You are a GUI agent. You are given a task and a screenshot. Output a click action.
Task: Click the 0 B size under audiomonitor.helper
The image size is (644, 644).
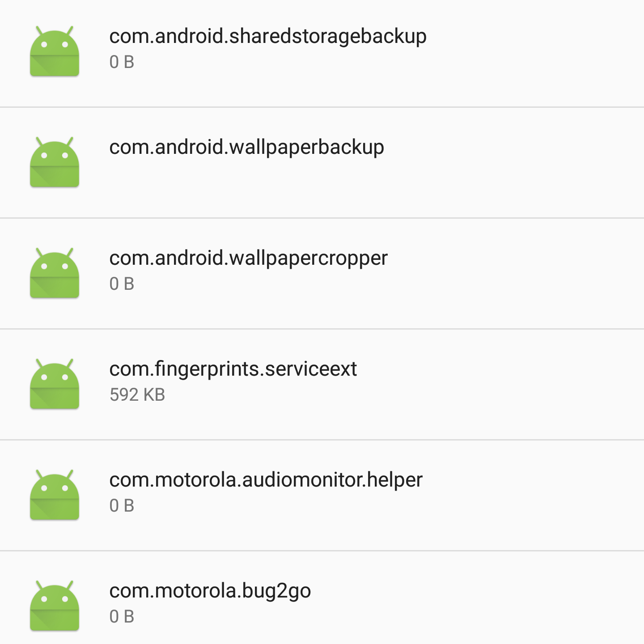(x=122, y=506)
